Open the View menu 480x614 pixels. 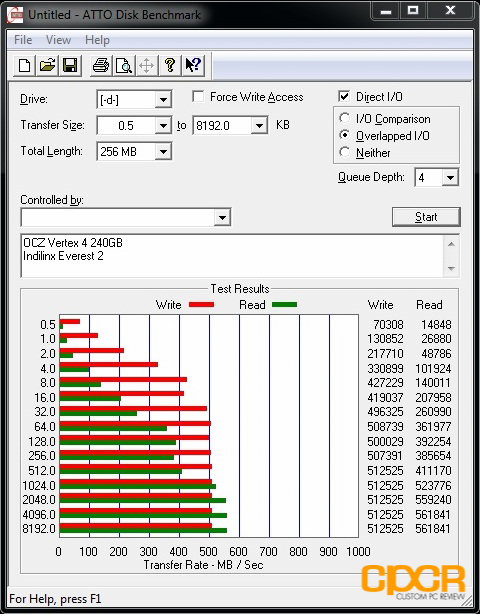[58, 40]
